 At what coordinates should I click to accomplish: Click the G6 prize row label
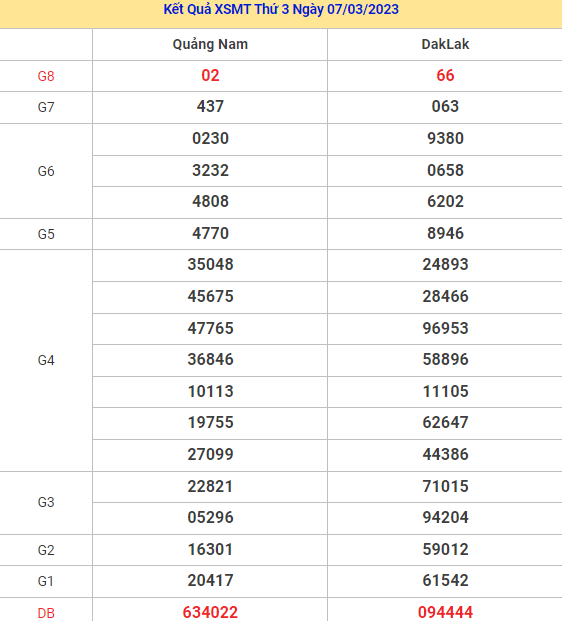click(46, 171)
